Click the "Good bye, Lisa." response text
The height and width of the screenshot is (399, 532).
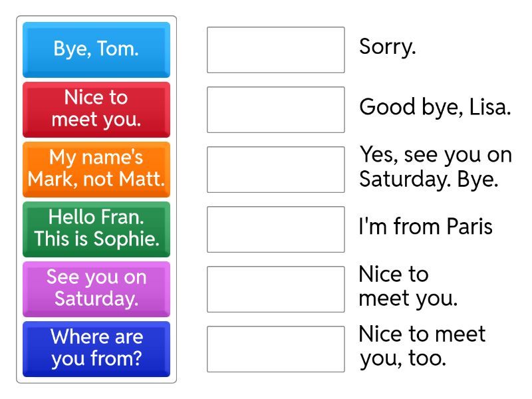click(435, 106)
